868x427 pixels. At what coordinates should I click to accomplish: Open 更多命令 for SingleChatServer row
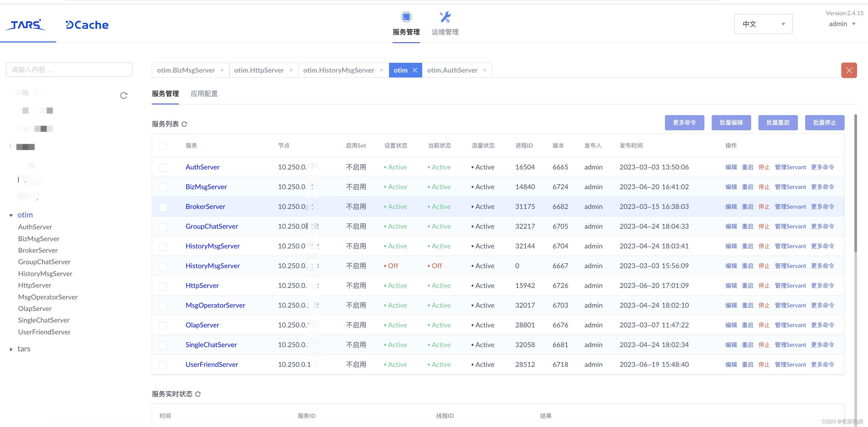click(822, 345)
